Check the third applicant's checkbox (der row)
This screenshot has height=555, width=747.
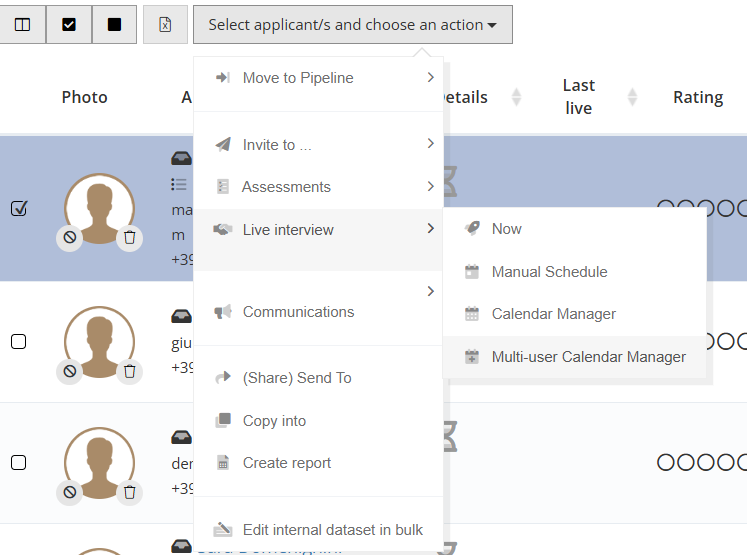coord(19,463)
